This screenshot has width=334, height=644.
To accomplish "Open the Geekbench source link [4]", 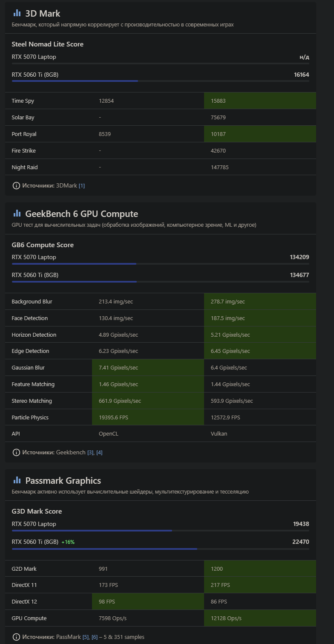I will (99, 452).
